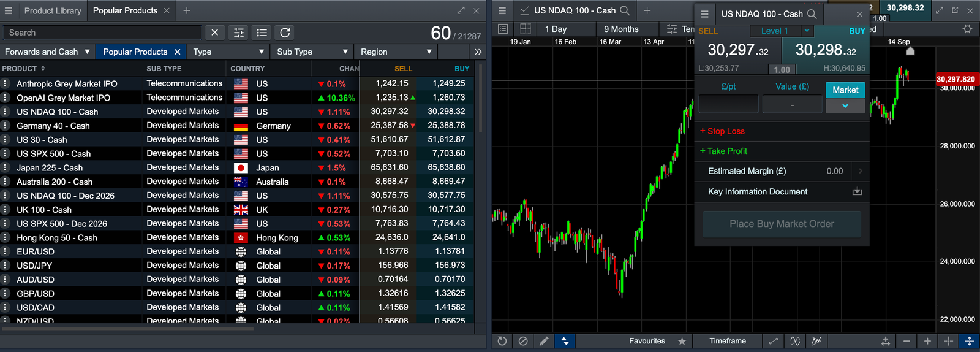Open the Type filter dropdown
The height and width of the screenshot is (352, 980).
click(228, 52)
